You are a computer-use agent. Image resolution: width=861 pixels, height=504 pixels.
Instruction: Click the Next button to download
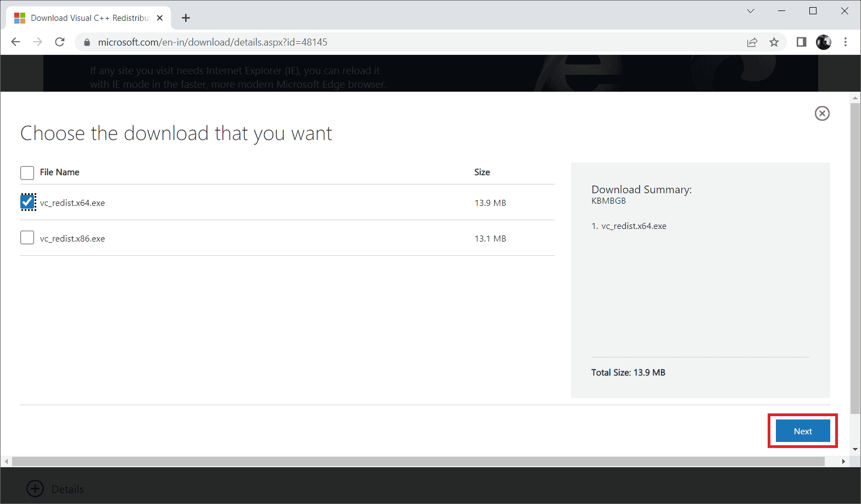802,431
